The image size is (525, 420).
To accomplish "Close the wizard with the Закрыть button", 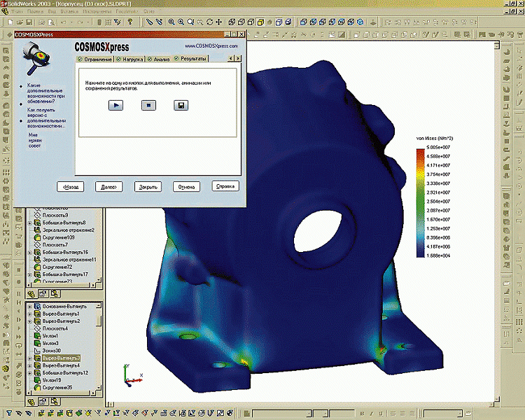I will [148, 187].
